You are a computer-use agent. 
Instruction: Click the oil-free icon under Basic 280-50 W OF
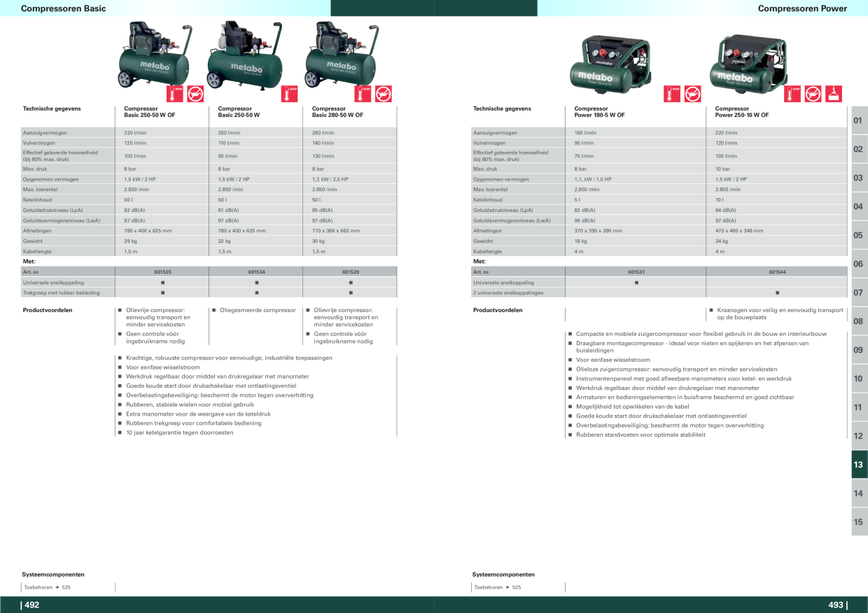point(383,94)
